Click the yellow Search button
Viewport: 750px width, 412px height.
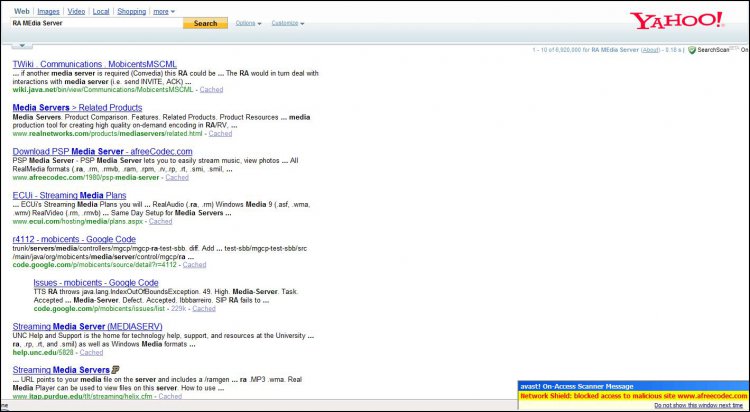[x=205, y=23]
